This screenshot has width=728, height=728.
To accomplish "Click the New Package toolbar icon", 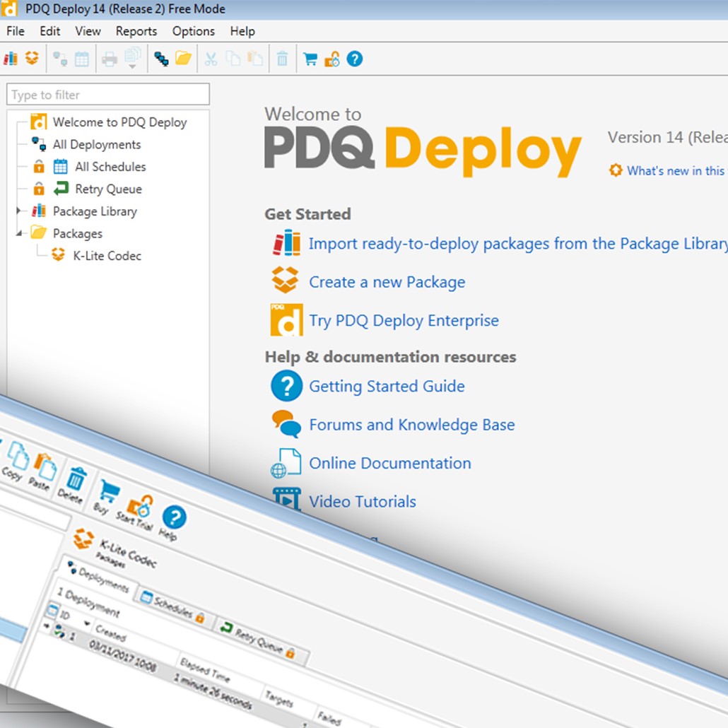I will (32, 59).
